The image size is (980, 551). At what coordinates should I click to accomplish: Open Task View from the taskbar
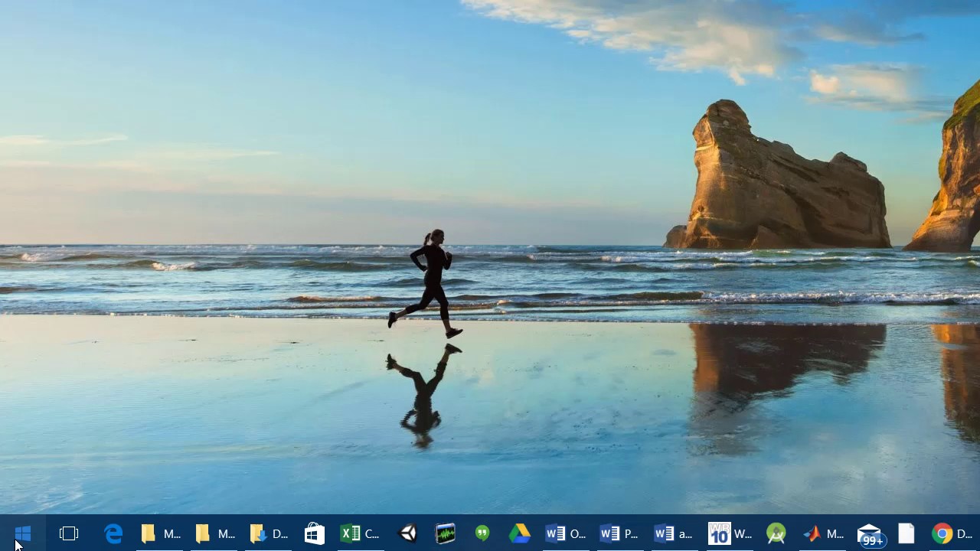pos(69,533)
